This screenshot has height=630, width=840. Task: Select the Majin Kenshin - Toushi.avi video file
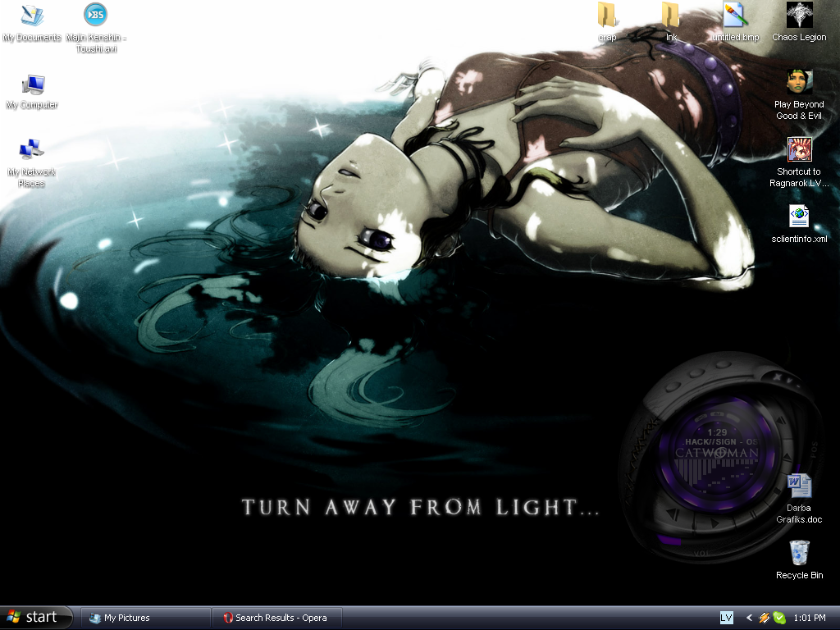96,27
